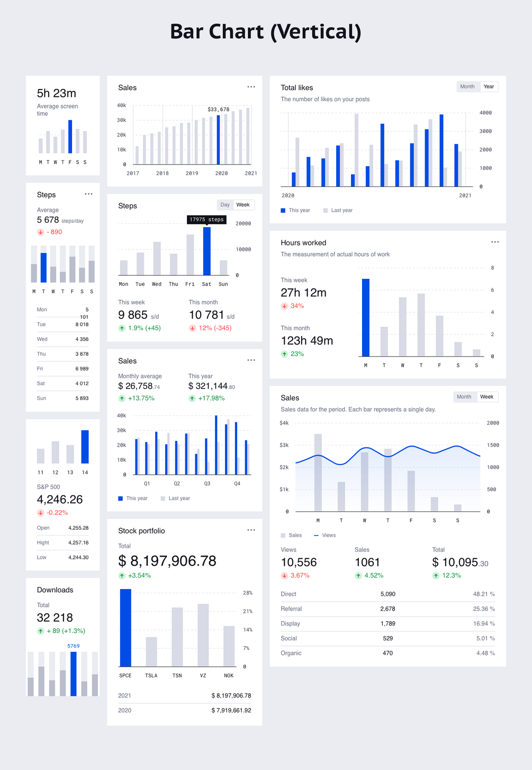Open the more options menu on the Hours worked card
This screenshot has width=532, height=770.
click(495, 242)
